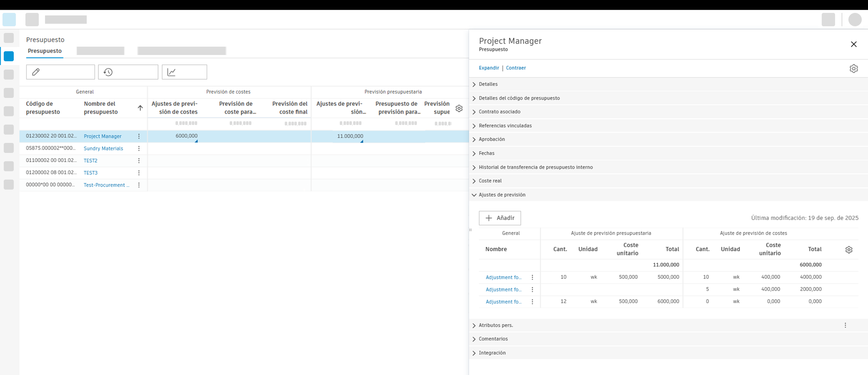
Task: Select budget code 00000*00 00 00000…
Action: point(51,185)
